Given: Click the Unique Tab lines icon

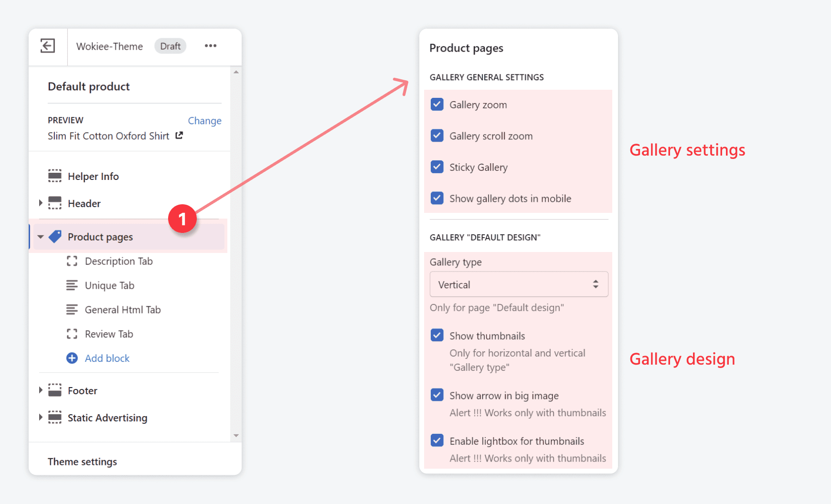Looking at the screenshot, I should (72, 285).
